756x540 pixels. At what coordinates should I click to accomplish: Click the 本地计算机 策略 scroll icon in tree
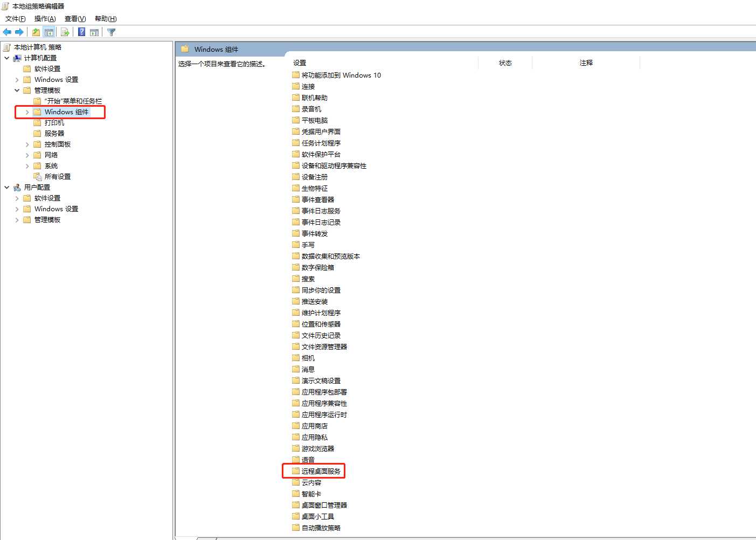pos(8,47)
